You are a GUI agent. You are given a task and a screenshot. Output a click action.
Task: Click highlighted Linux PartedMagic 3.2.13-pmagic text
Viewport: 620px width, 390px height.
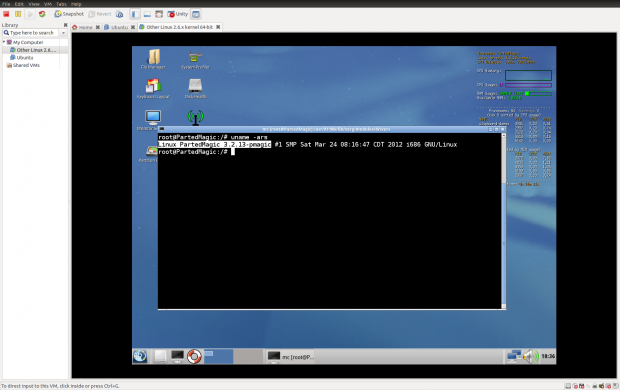point(214,145)
